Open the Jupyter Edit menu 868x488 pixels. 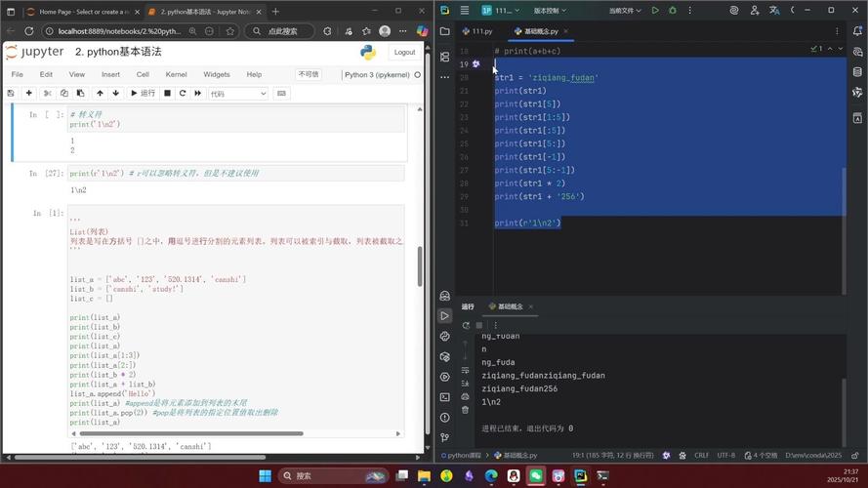46,74
